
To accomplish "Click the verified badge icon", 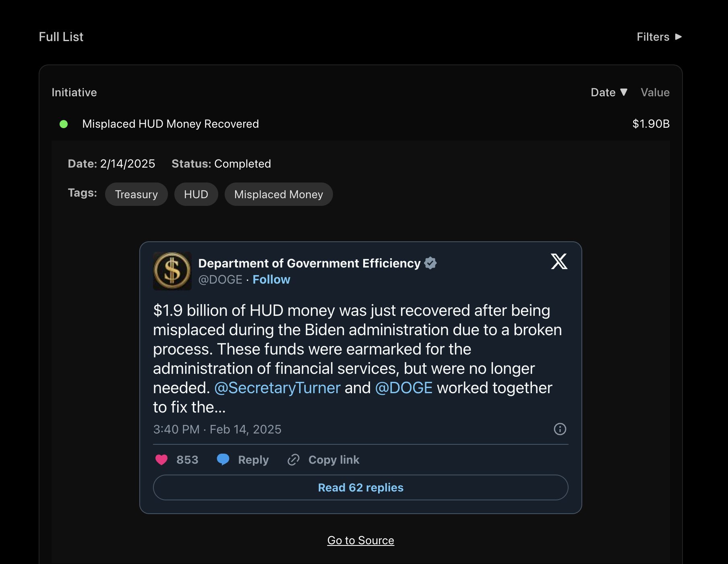I will (x=430, y=263).
